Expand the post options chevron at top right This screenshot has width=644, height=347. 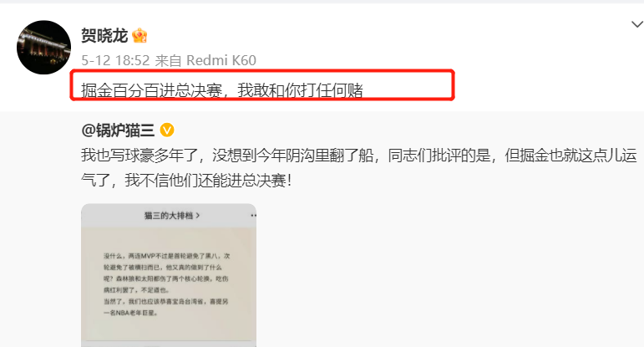(637, 24)
